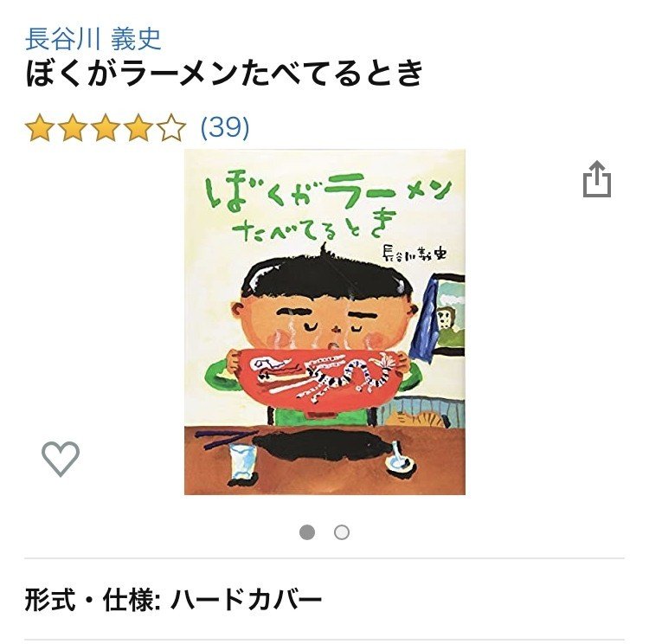The image size is (649, 644).
Task: Tap the first gold rating star
Action: [x=39, y=128]
